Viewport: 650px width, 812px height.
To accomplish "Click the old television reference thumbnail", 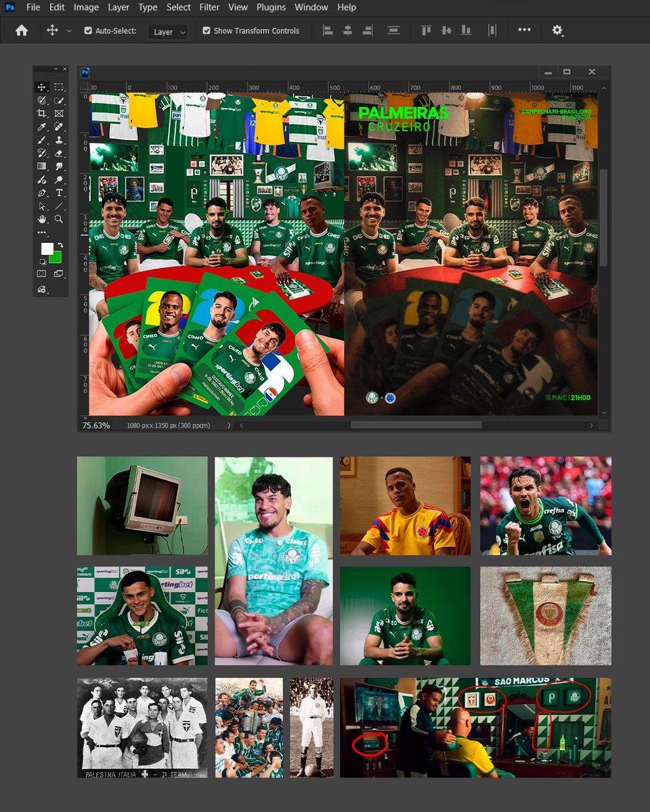I will click(142, 505).
